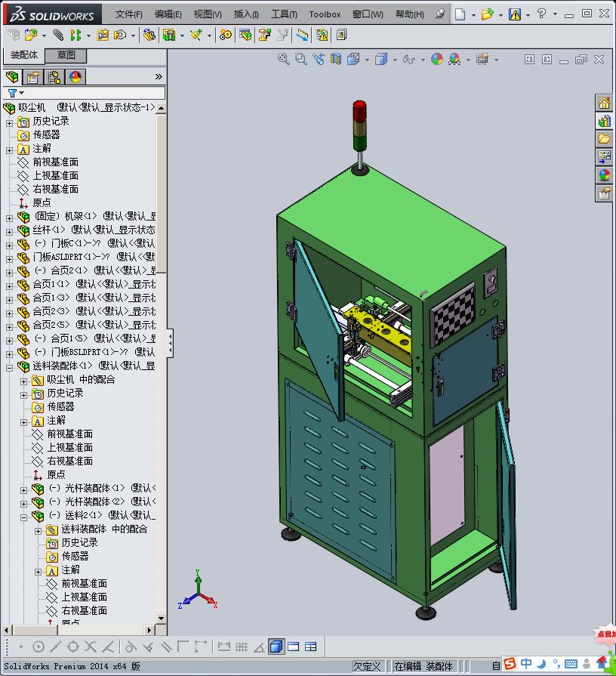Open the FeatureManager design tree tab
The height and width of the screenshot is (676, 616).
(x=13, y=77)
